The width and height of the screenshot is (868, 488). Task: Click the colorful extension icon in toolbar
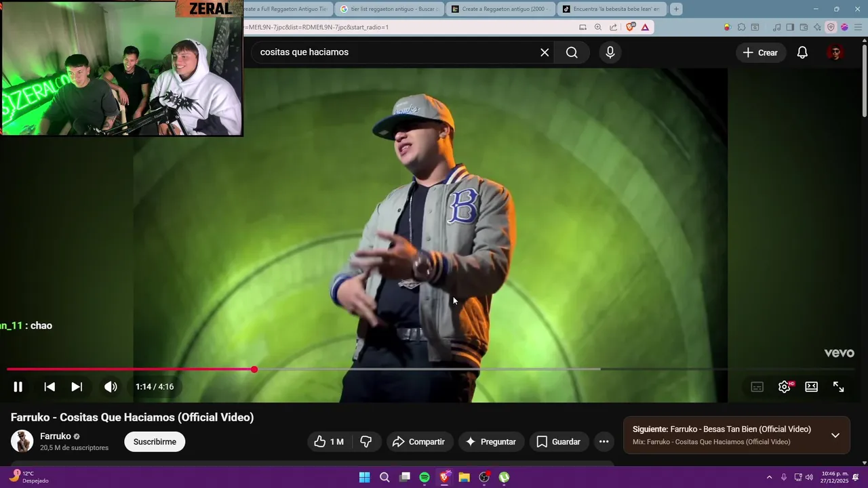tap(727, 27)
